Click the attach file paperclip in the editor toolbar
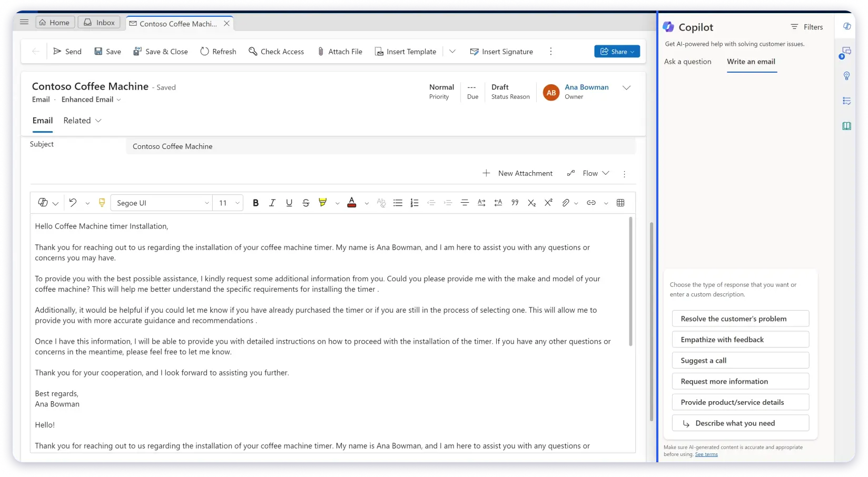Image resolution: width=868 pixels, height=477 pixels. click(565, 203)
